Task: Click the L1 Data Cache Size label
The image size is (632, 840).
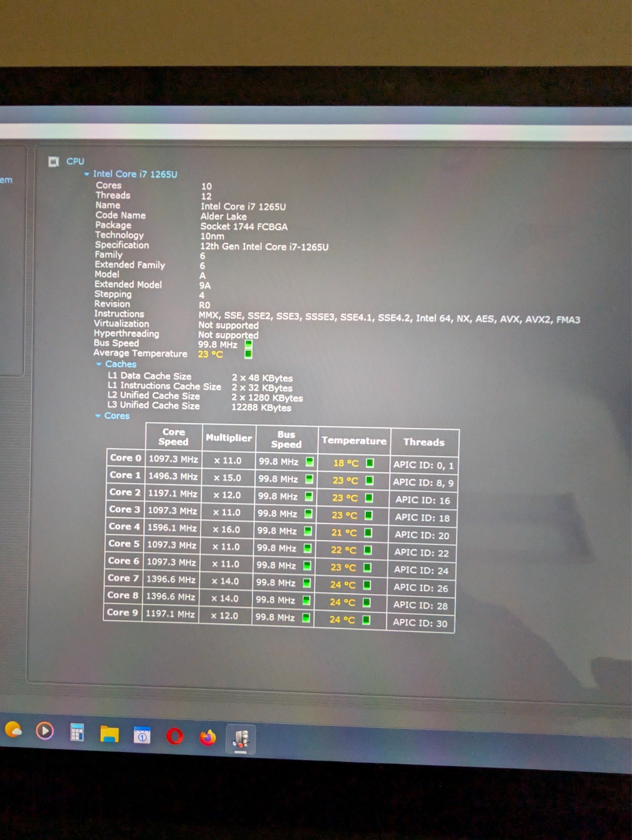Action: click(x=149, y=376)
